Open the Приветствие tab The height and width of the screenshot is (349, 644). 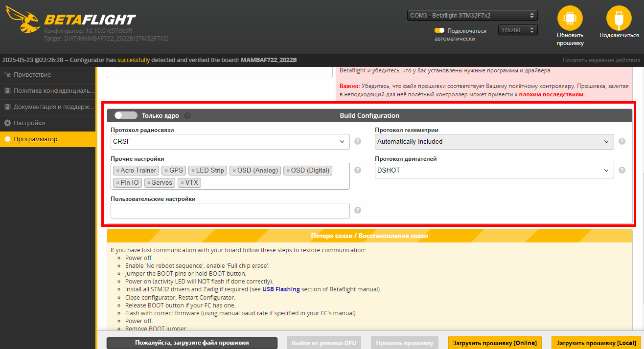pyautogui.click(x=47, y=75)
